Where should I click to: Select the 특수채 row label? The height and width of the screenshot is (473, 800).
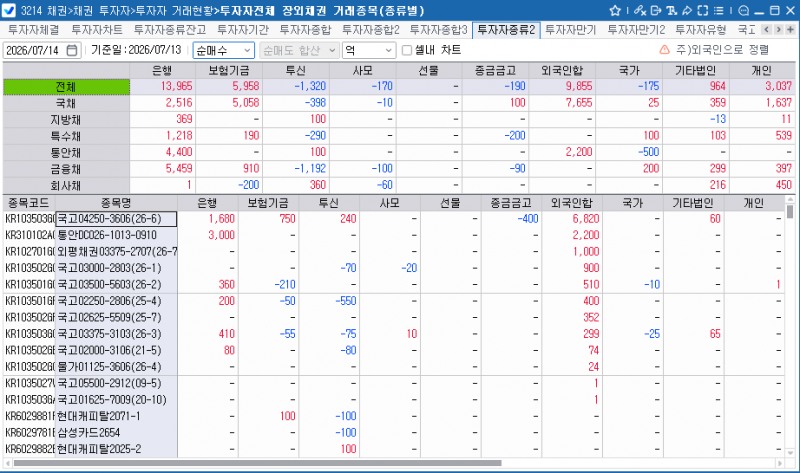(x=66, y=136)
